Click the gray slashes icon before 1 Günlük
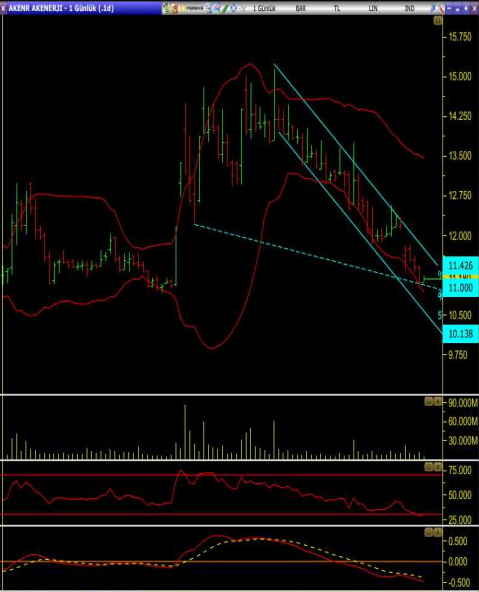 pyautogui.click(x=243, y=8)
